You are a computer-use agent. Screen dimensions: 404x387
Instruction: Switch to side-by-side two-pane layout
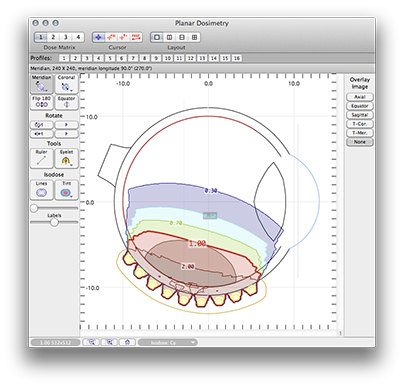coord(169,37)
